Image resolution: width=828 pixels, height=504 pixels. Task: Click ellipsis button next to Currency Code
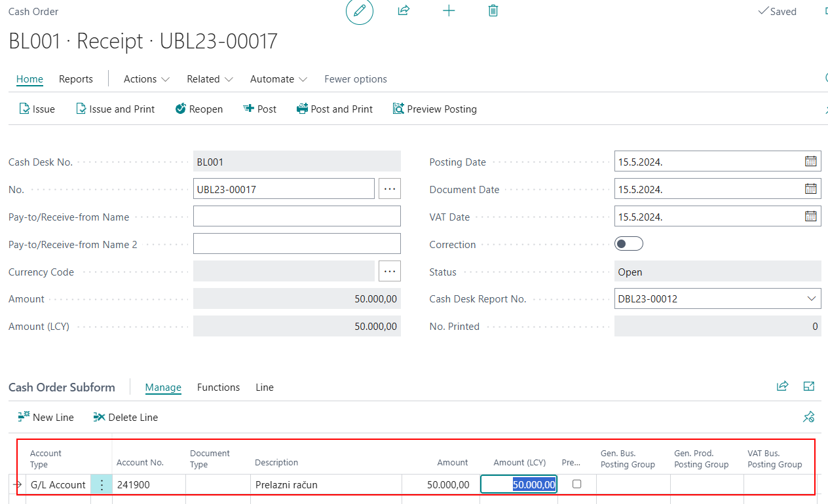(390, 271)
